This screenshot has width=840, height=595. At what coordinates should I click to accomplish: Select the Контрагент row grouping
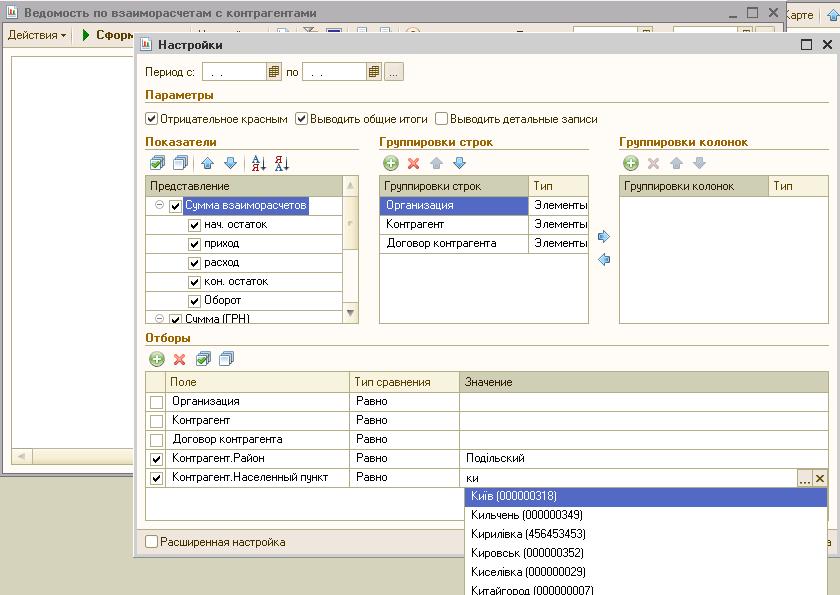coord(454,224)
